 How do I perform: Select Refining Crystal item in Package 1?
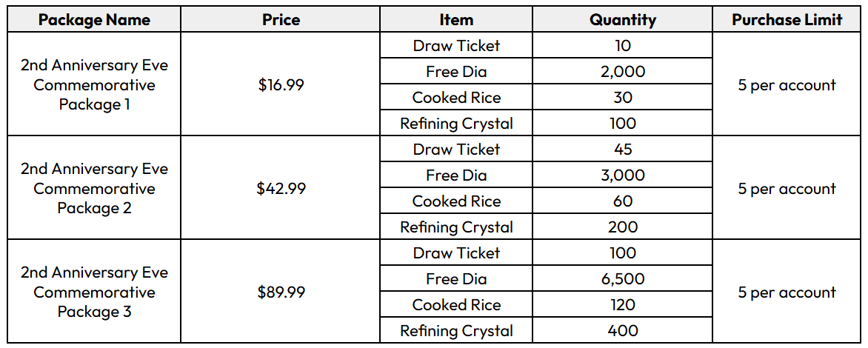456,124
